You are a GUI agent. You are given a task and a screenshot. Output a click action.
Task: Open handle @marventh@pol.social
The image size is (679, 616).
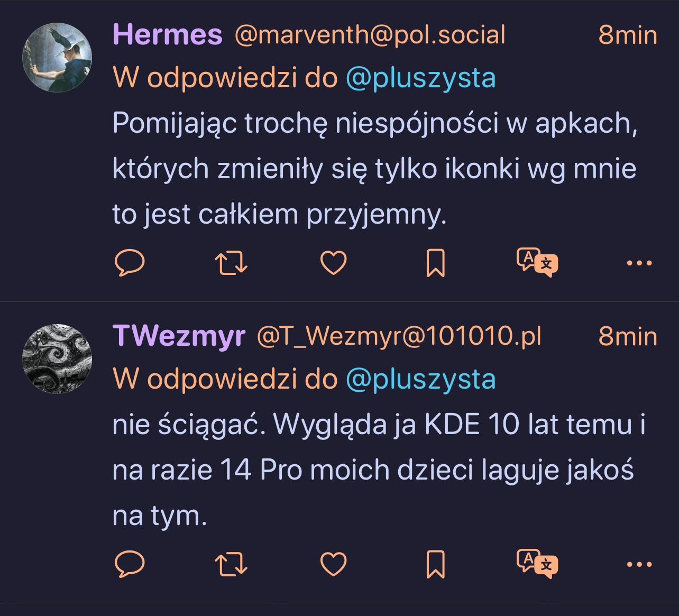(370, 35)
